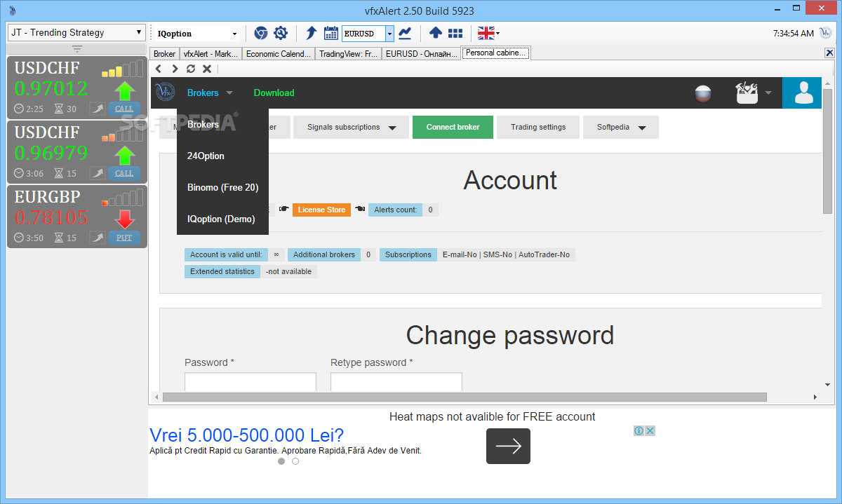Switch to the Economic Calend... tab
Screen dimensions: 842x504
click(x=279, y=53)
